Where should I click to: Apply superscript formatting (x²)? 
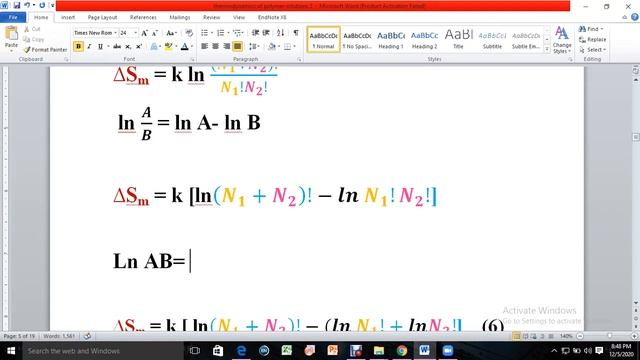click(x=139, y=47)
